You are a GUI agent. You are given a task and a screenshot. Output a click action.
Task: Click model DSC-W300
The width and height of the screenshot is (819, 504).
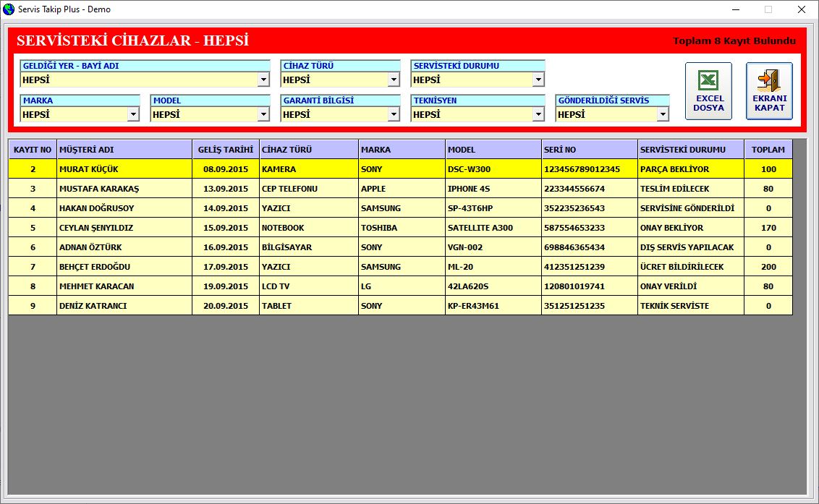tap(493, 169)
